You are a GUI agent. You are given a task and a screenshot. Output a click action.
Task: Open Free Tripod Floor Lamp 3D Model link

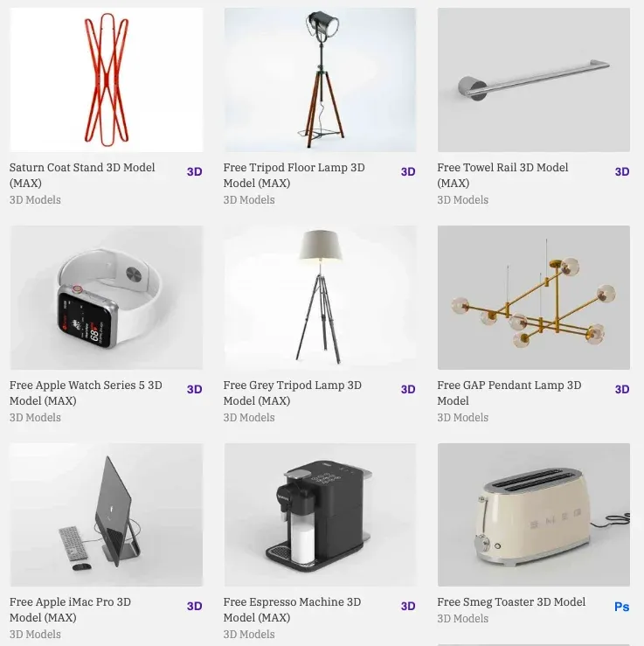pos(294,175)
